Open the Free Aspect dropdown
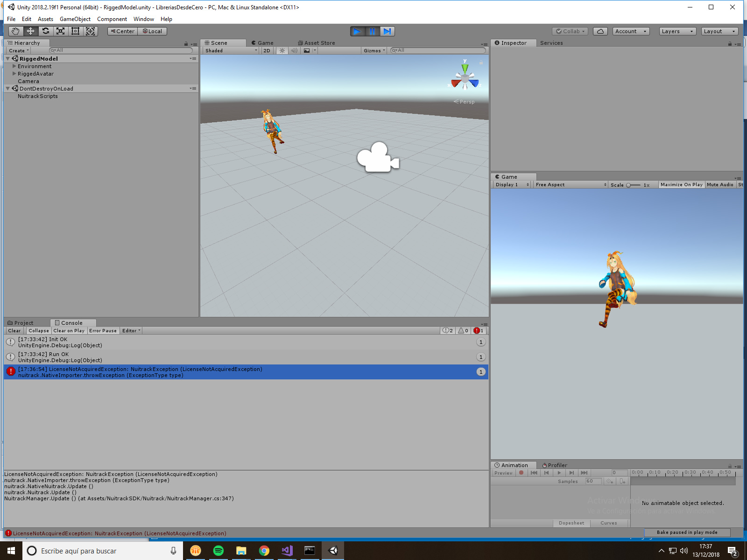This screenshot has width=747, height=560. [x=571, y=185]
